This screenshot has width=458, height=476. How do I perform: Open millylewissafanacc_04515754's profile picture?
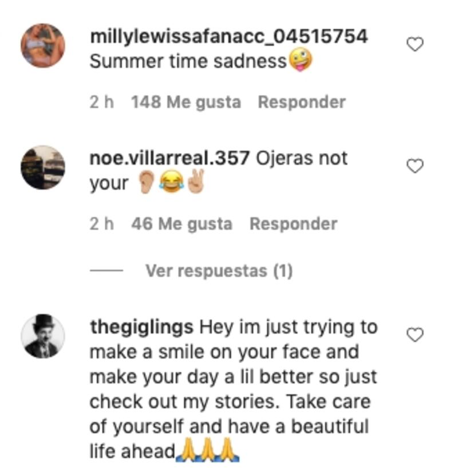click(43, 45)
